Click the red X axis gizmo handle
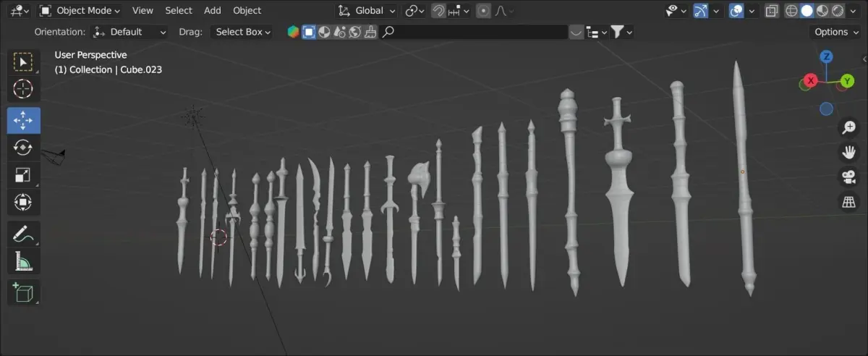The image size is (868, 356). [x=810, y=80]
